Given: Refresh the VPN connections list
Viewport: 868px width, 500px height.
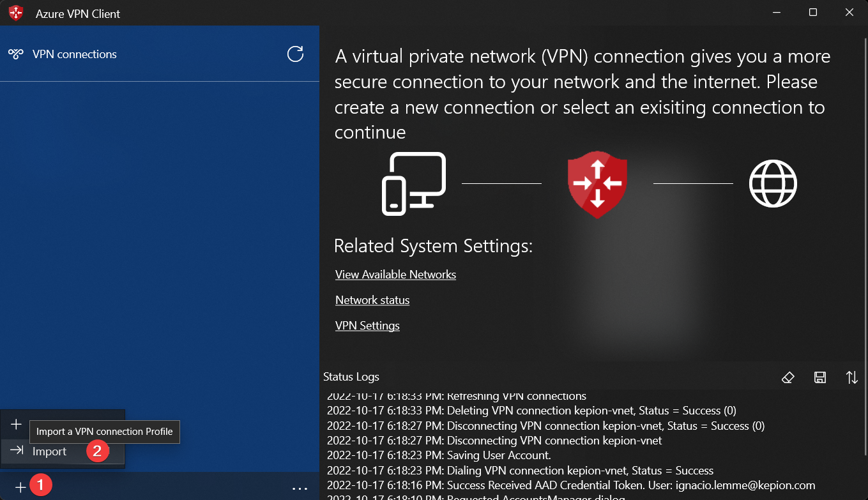Looking at the screenshot, I should click(295, 54).
